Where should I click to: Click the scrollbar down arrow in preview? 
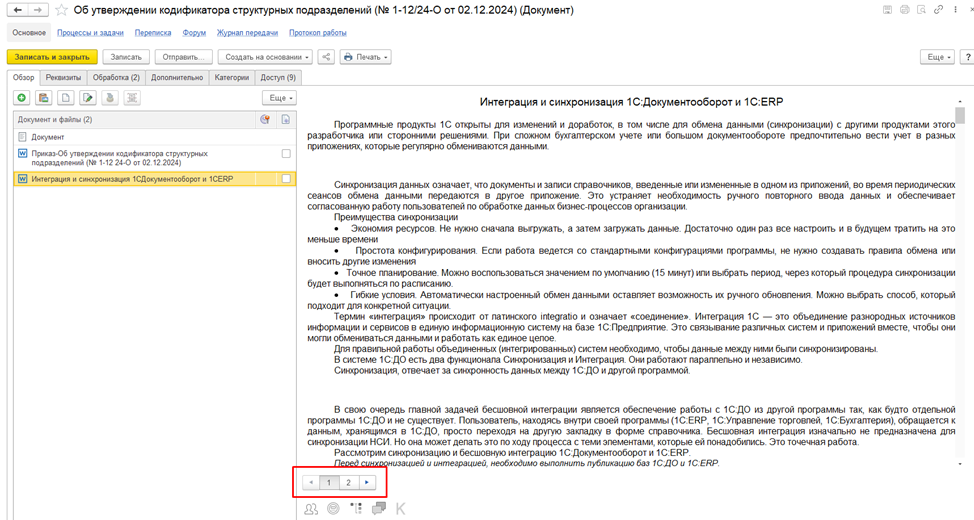960,464
